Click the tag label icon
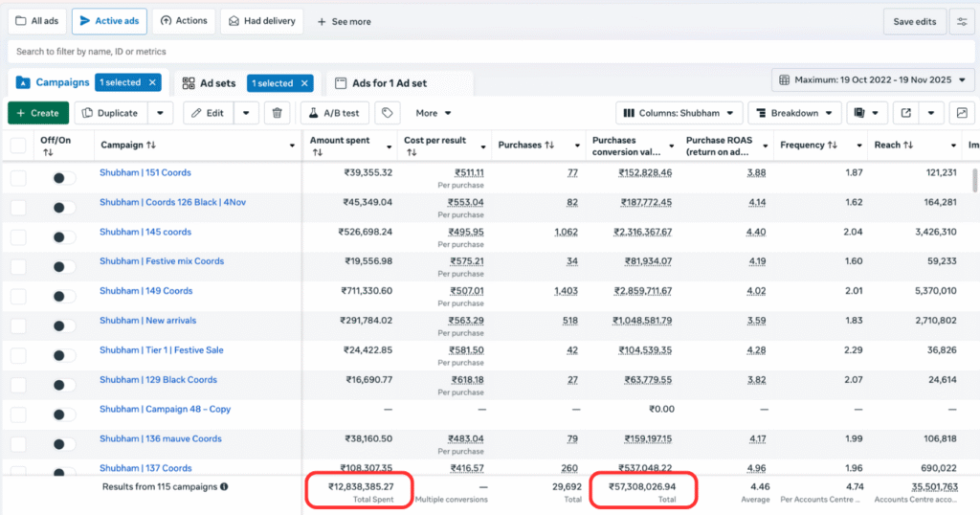980x515 pixels. (387, 113)
